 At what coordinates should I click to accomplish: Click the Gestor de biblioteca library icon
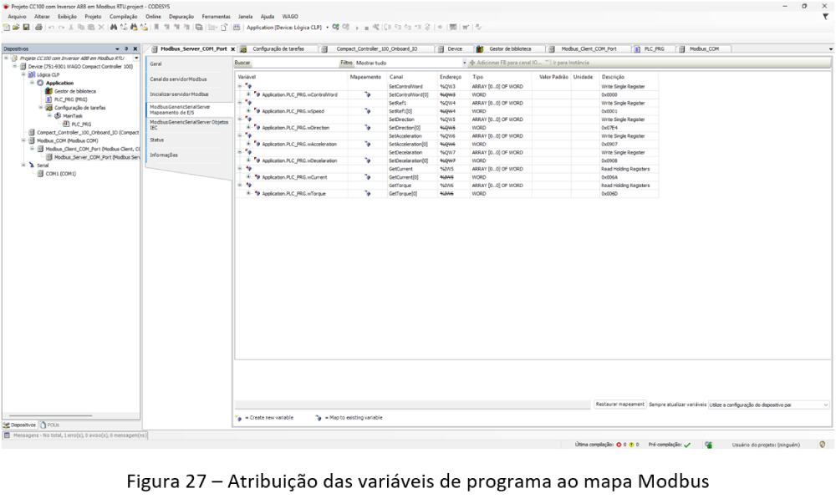[x=49, y=91]
